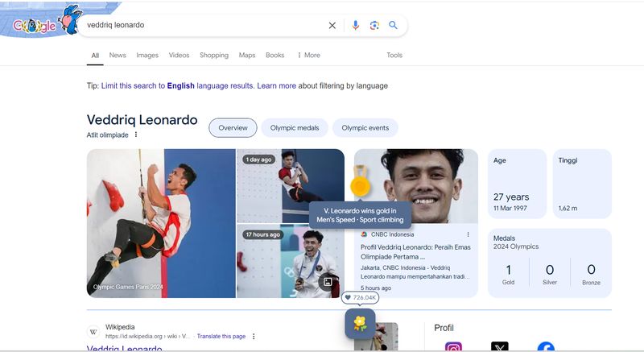644x352 pixels.
Task: Open Google Lens image search
Action: click(x=374, y=26)
